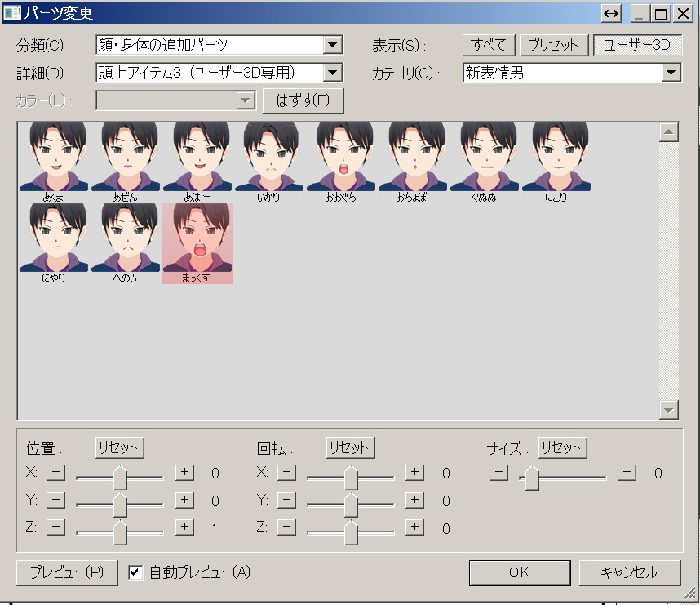This screenshot has height=605, width=700.
Task: Click the highlighted まっくす expression
Action: [x=197, y=242]
